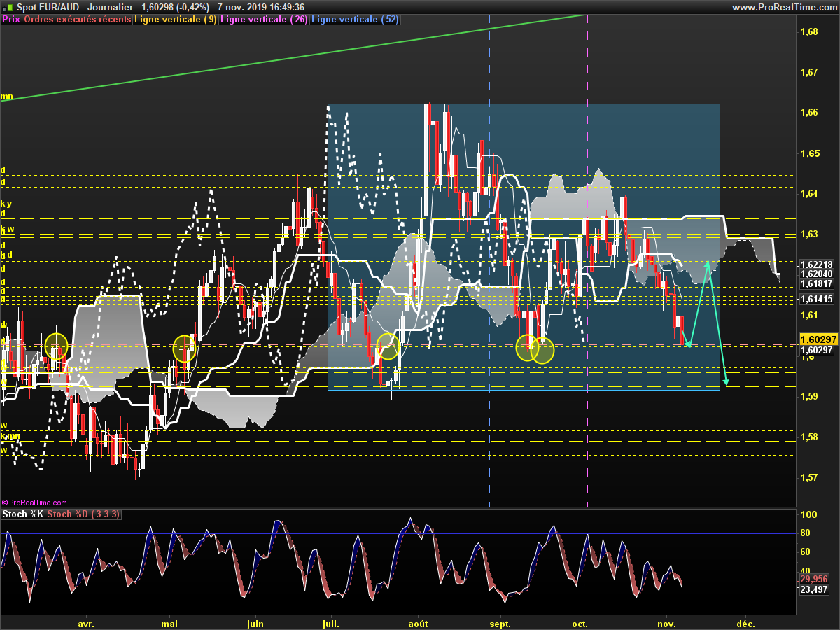Click the avr. month label on time axis

86,623
